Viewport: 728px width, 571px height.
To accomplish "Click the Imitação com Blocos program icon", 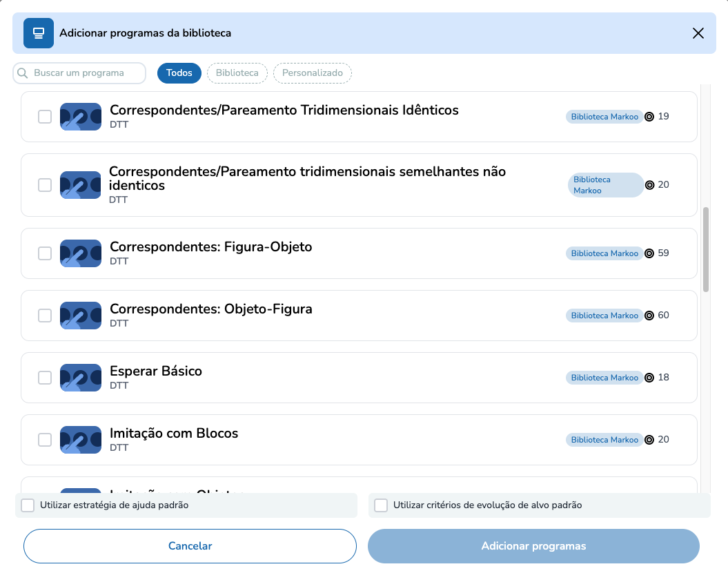I will tap(81, 440).
